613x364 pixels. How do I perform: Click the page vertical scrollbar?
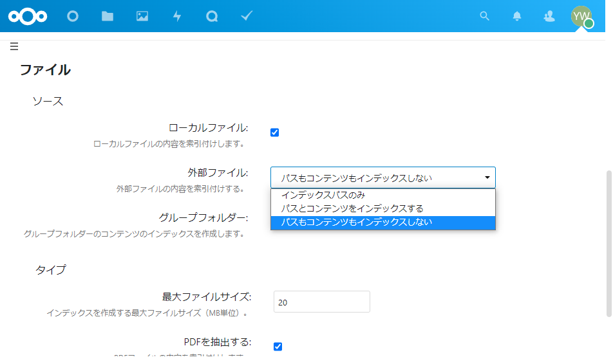click(x=608, y=244)
